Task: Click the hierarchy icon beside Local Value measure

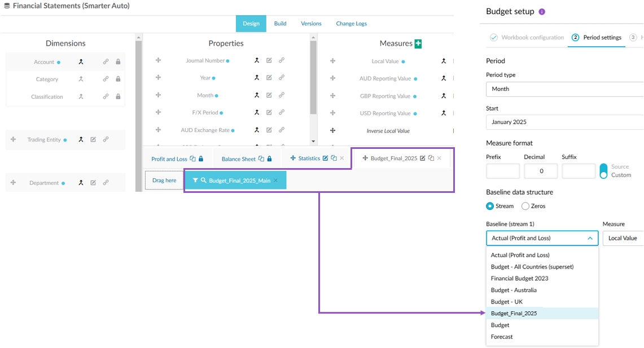Action: click(444, 61)
